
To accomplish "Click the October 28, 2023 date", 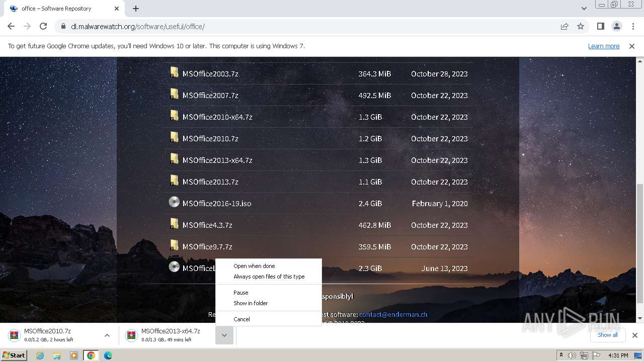I will pyautogui.click(x=439, y=73).
